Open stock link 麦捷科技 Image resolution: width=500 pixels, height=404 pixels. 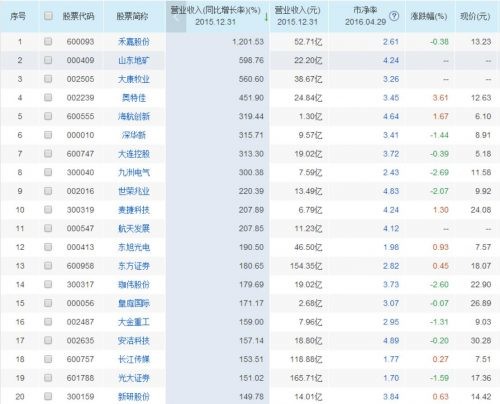(x=134, y=210)
